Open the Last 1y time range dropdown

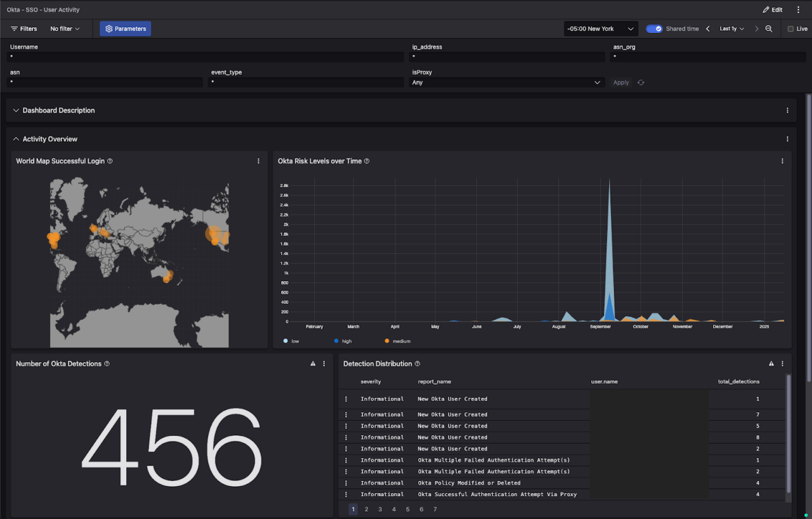coord(732,29)
